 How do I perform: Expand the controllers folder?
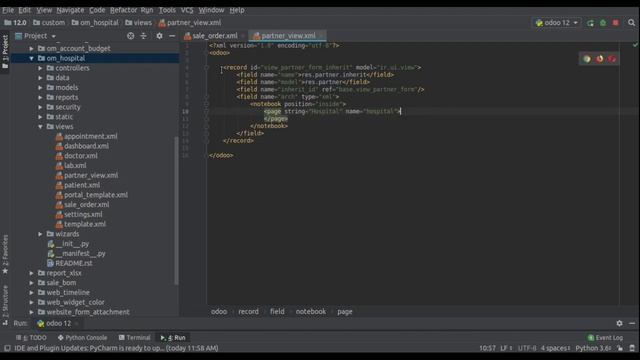click(40, 68)
